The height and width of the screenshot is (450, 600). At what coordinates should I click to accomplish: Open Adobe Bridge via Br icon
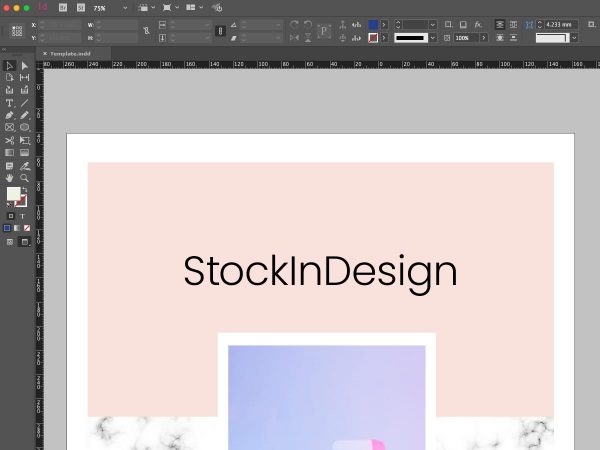63,7
